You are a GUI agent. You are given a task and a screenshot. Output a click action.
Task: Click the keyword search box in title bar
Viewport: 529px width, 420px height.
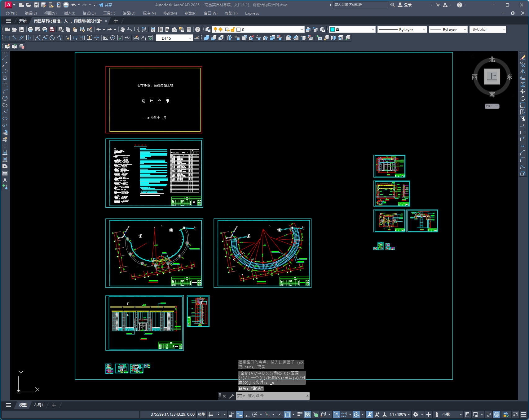(361, 5)
